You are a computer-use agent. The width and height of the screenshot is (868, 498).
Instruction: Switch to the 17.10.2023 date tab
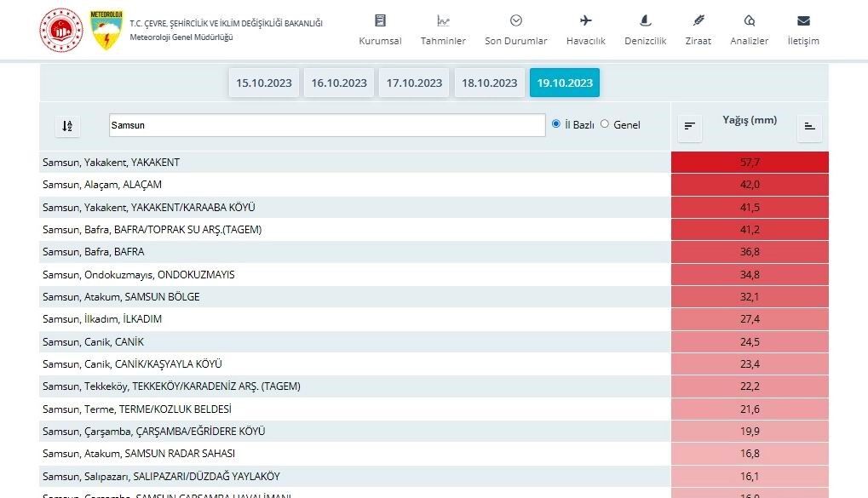click(x=414, y=83)
